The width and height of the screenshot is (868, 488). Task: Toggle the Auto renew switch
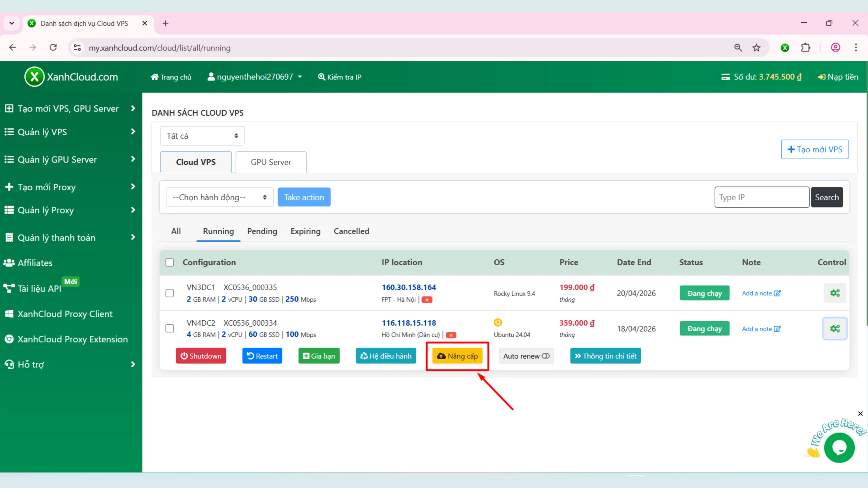tap(545, 356)
